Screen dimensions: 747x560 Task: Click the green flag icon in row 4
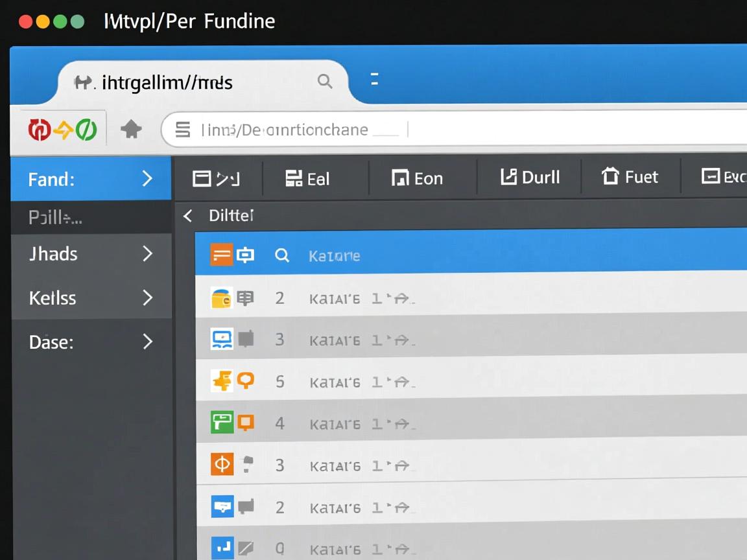click(221, 423)
